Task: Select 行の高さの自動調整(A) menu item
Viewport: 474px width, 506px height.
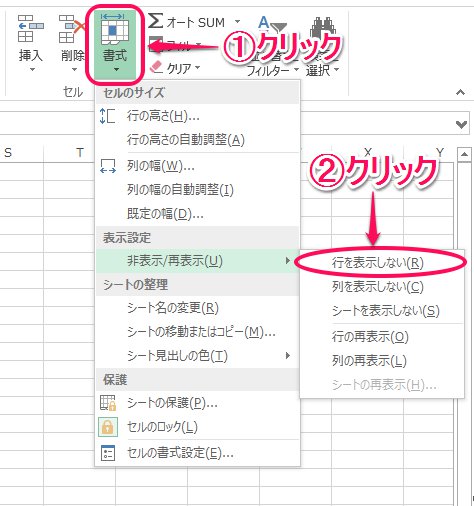Action: (x=198, y=140)
